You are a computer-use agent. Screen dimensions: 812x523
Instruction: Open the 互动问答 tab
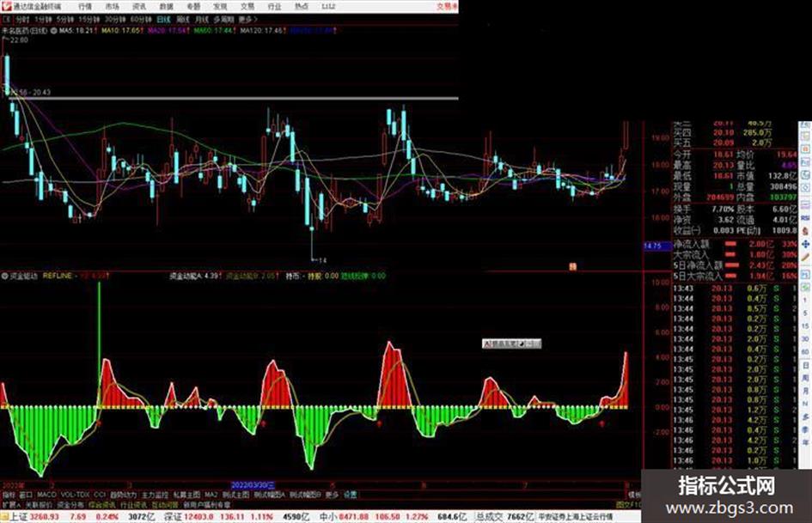[165, 504]
